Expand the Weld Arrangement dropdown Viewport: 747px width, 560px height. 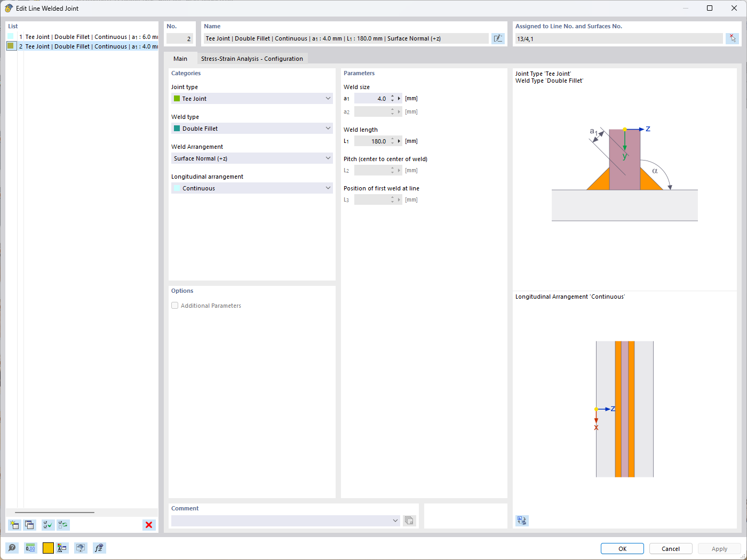pos(252,158)
